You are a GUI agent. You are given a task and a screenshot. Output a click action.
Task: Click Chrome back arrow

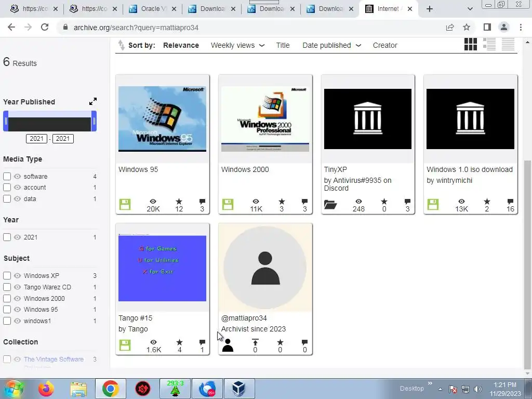pos(11,27)
